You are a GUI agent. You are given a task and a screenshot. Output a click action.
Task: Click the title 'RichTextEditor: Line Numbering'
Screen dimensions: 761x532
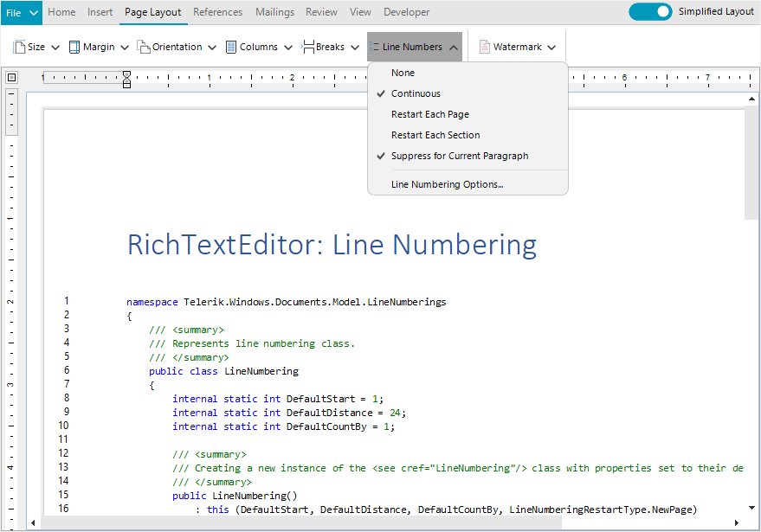click(332, 245)
